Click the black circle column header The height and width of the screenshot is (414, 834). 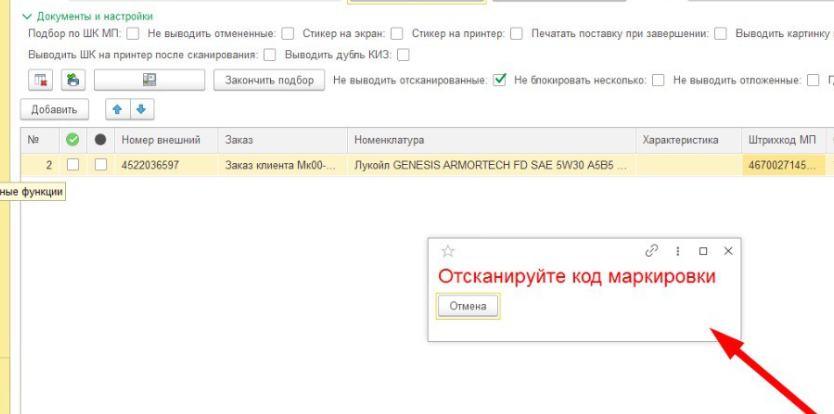(x=101, y=140)
